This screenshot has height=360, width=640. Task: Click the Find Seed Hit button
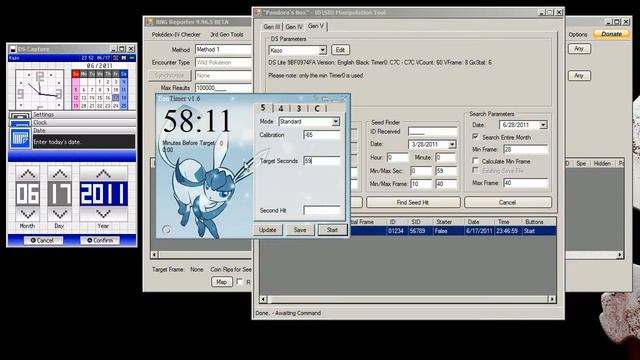[x=413, y=202]
